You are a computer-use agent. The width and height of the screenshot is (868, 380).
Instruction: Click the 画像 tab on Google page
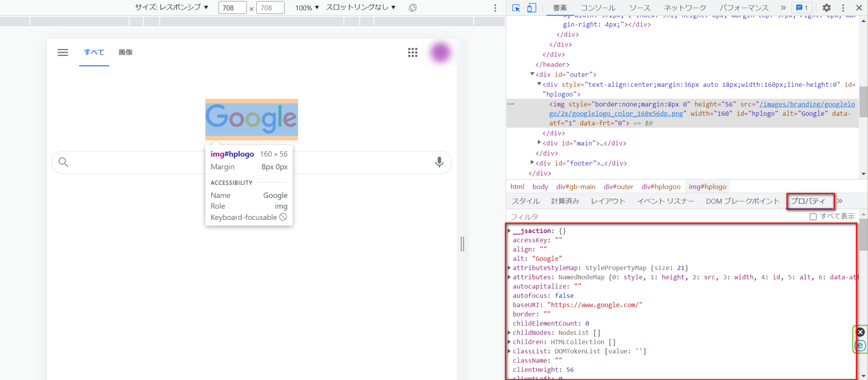coord(125,53)
